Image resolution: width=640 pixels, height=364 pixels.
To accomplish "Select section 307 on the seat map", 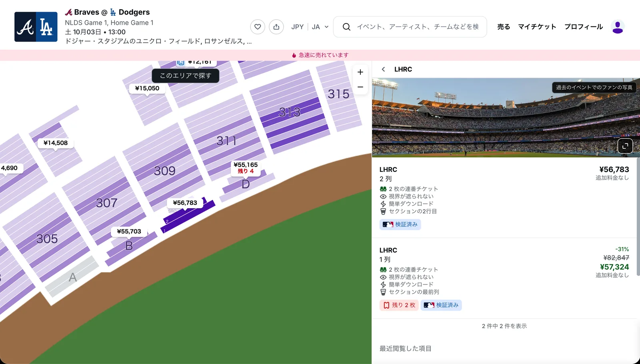I will pyautogui.click(x=106, y=203).
